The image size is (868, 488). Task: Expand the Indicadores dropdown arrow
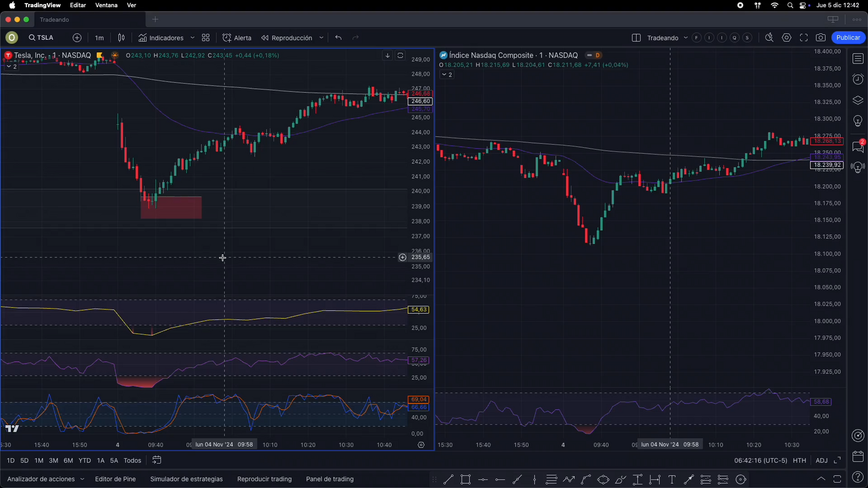tap(192, 38)
